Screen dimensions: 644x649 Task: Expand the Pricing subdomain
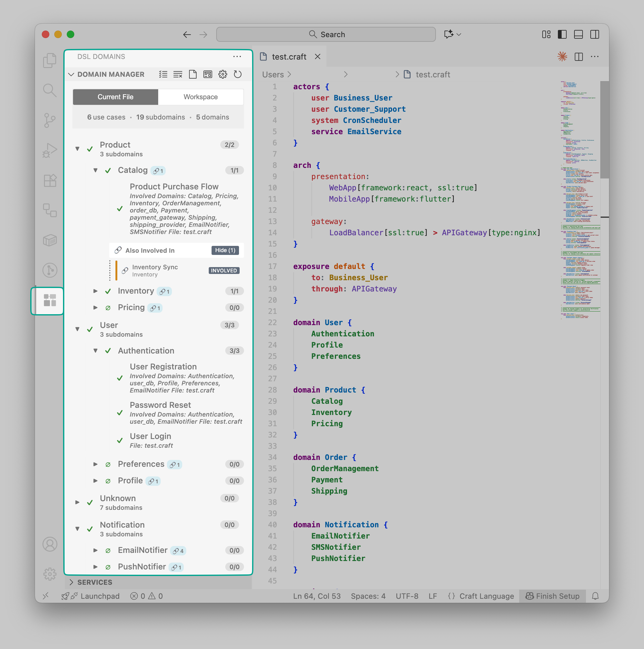[95, 307]
